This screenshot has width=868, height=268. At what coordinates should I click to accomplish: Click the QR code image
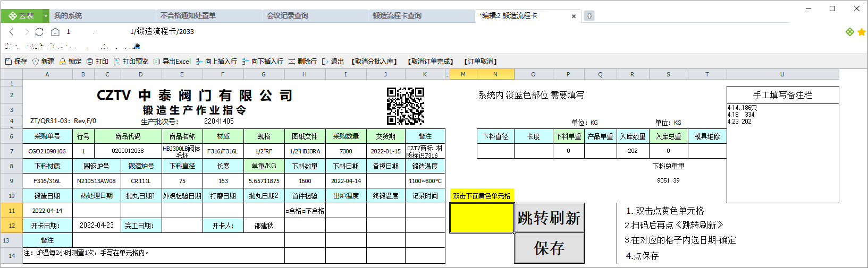[x=405, y=106]
